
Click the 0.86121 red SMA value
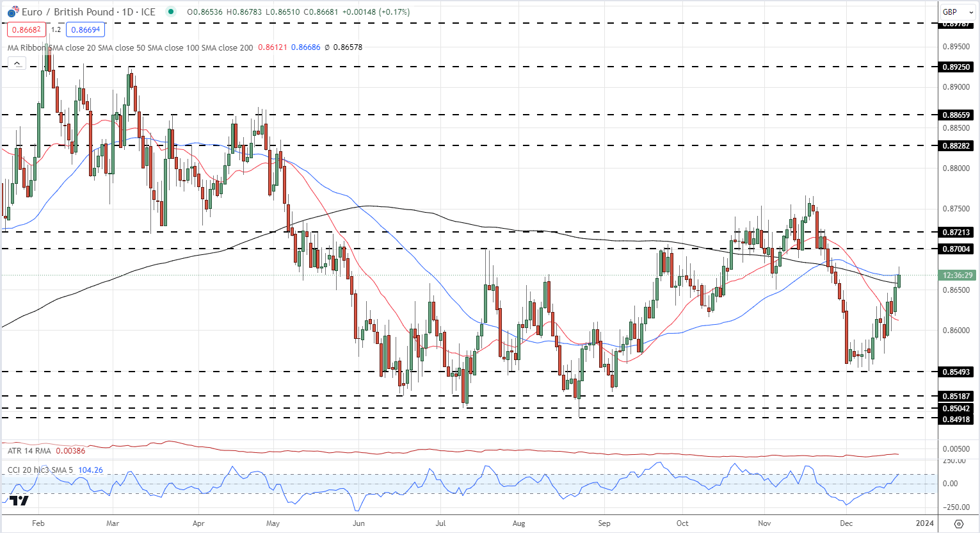[272, 47]
